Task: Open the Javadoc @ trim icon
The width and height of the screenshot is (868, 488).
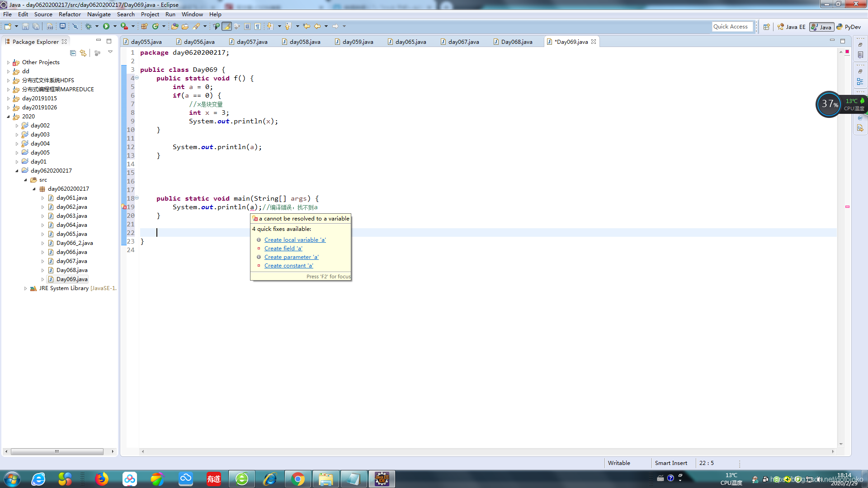Action: (x=860, y=118)
